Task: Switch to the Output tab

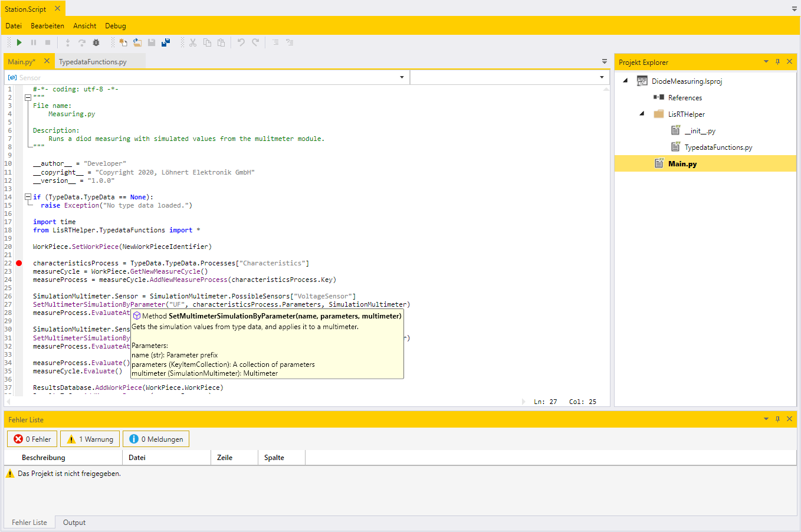Action: tap(74, 523)
